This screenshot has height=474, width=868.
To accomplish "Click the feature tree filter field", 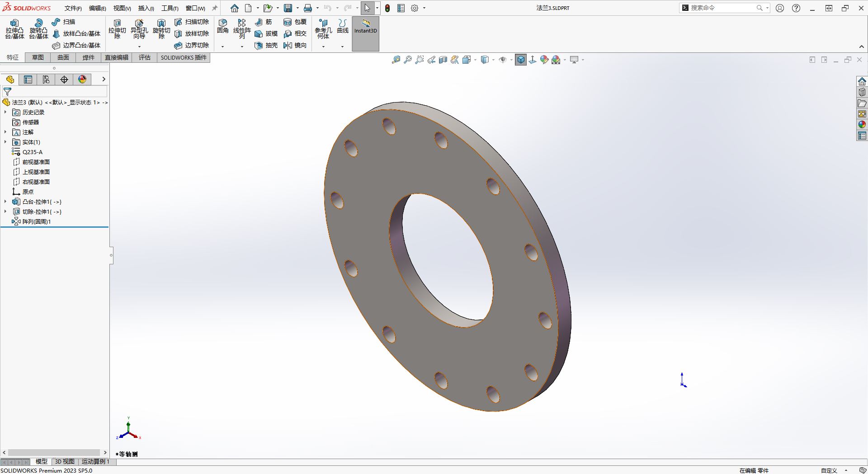I will click(x=54, y=91).
